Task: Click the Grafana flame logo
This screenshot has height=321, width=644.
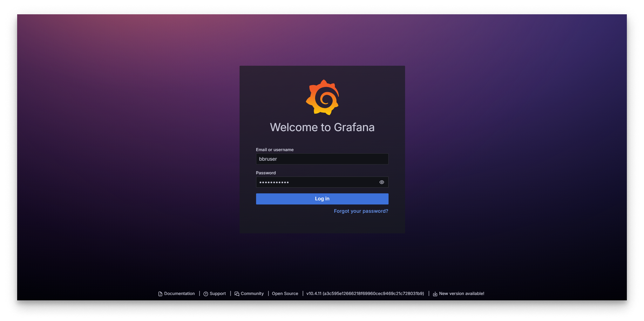Action: tap(322, 97)
